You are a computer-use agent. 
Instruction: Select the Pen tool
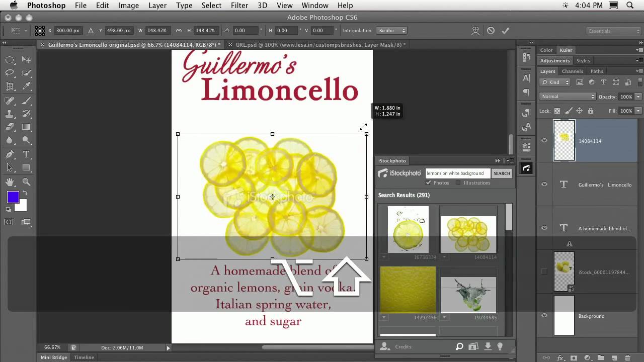pos(10,154)
